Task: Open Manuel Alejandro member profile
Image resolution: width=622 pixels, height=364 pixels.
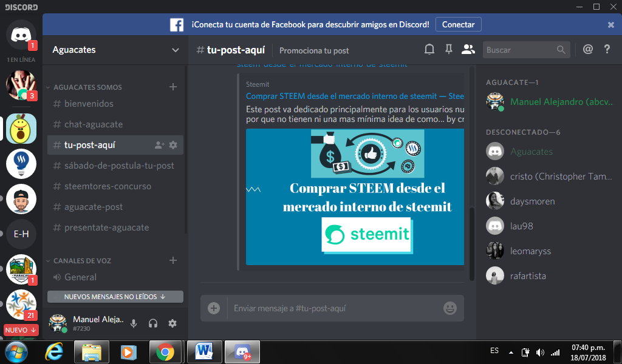Action: point(549,102)
